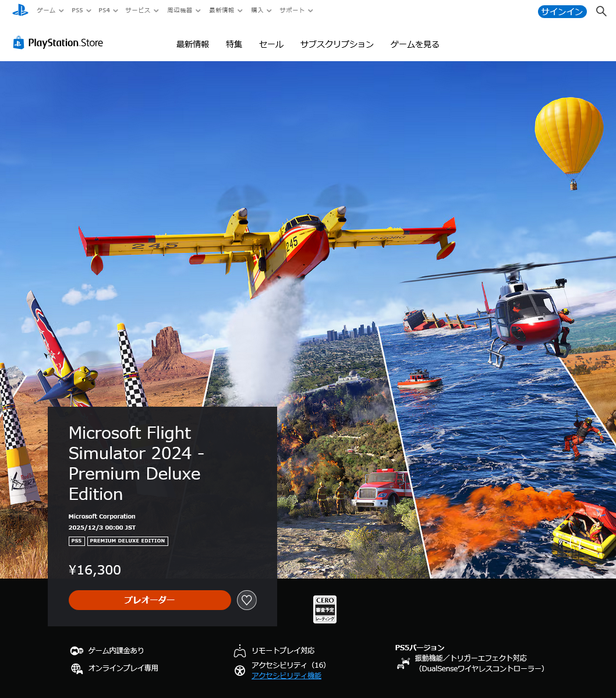Open search with the magnifier icon

click(601, 11)
